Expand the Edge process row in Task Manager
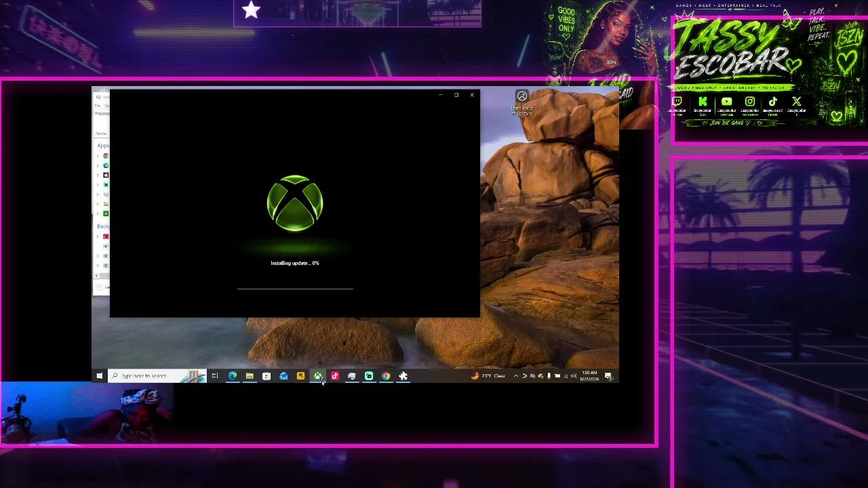 98,165
